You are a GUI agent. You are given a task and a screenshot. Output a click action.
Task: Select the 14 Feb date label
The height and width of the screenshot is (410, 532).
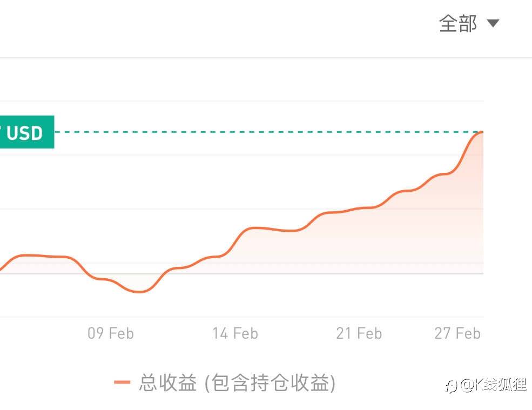pos(235,333)
